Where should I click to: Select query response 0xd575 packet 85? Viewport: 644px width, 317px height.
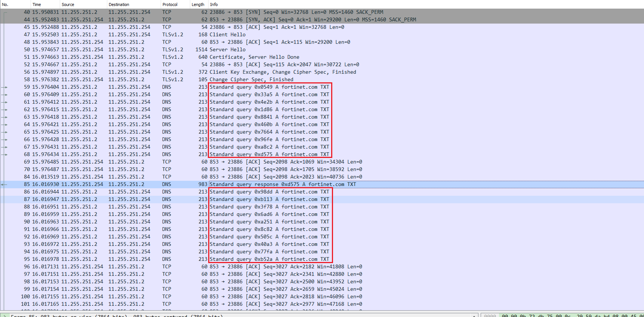click(x=322, y=184)
